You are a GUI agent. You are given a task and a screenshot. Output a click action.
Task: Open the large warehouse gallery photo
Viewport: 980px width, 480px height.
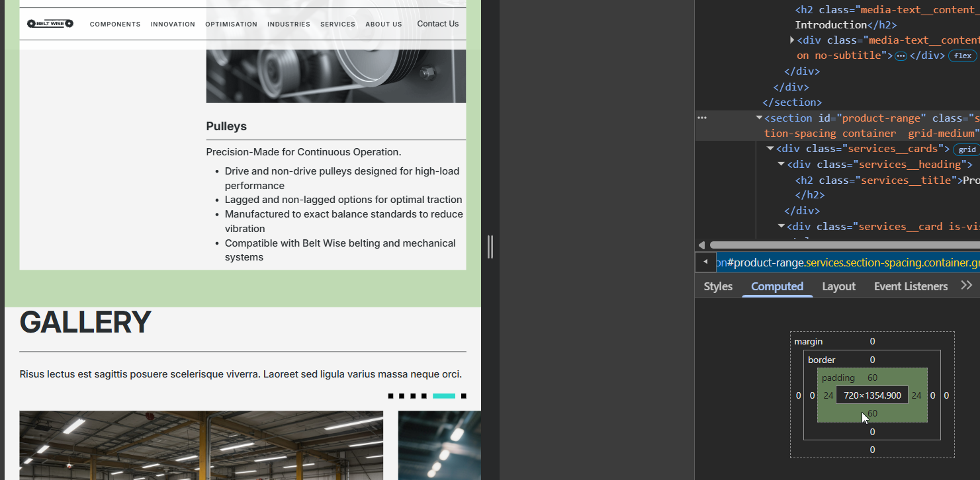click(201, 446)
